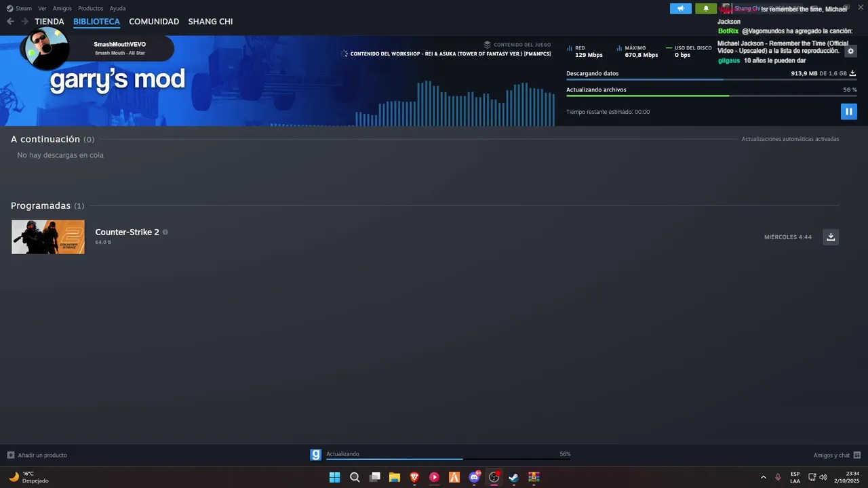Open the Ayuda menu
This screenshot has width=868, height=488.
(117, 8)
